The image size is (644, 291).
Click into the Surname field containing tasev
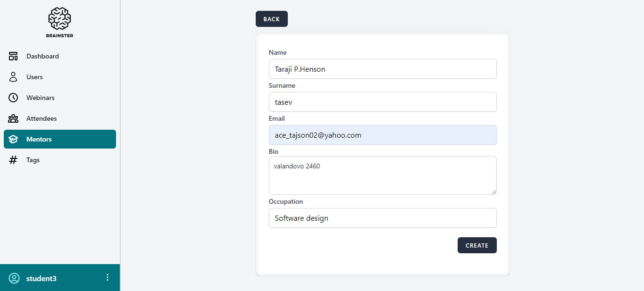tap(382, 102)
